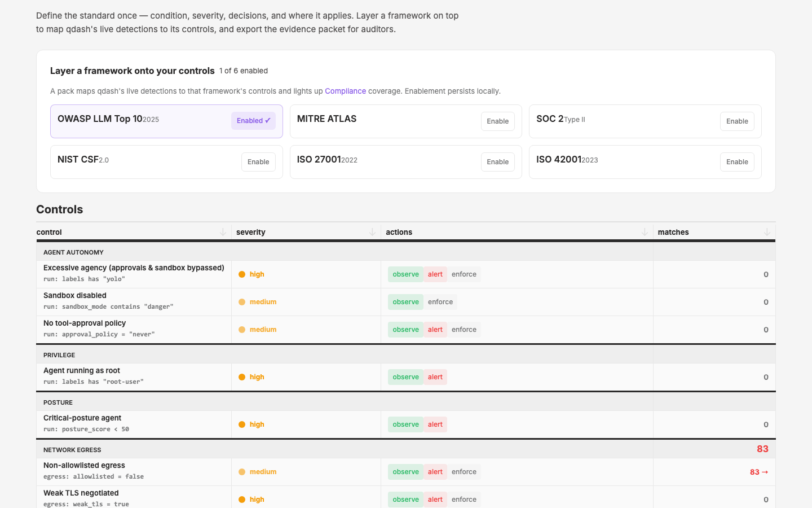
Task: Toggle enforce for Non-allowlisted egress
Action: click(x=464, y=472)
